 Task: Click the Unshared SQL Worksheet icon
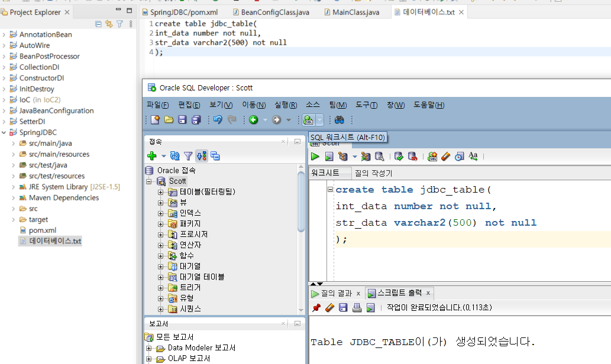pos(432,157)
